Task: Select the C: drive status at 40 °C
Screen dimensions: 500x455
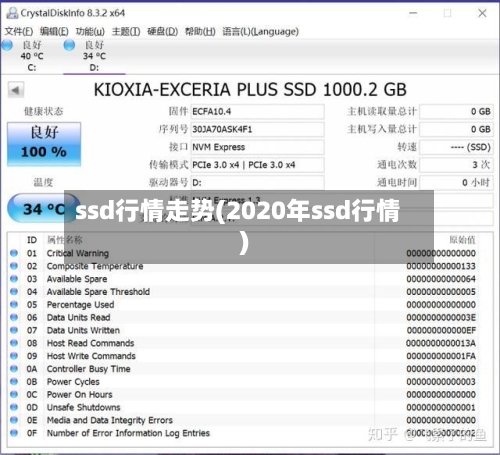Action: point(32,56)
